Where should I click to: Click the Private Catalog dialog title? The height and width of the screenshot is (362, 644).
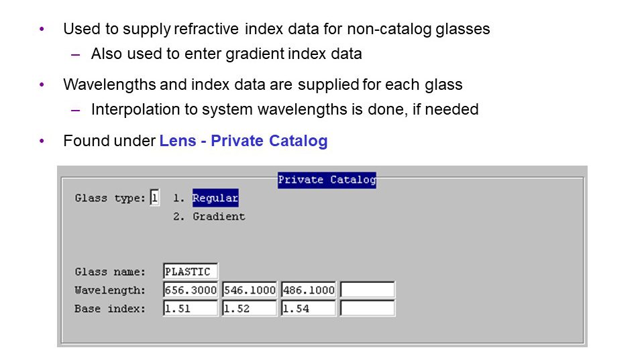[x=327, y=180]
